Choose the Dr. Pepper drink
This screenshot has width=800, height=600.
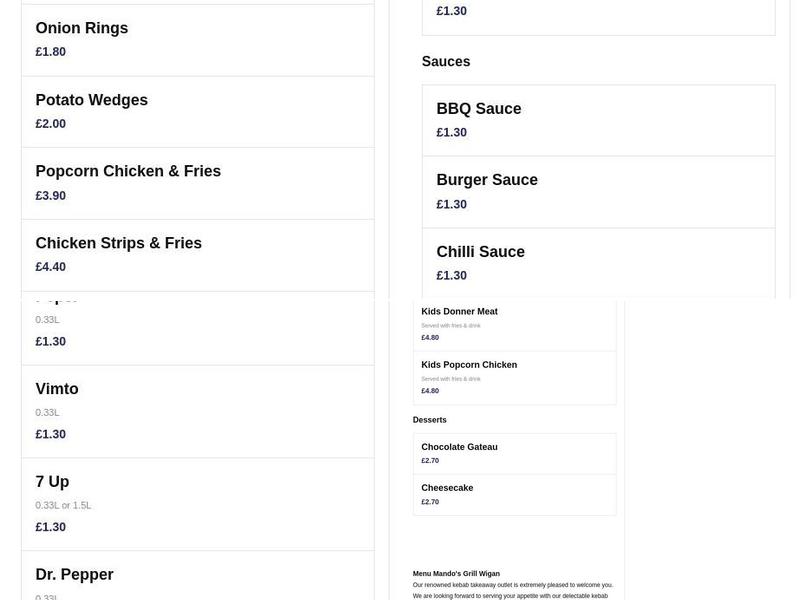tap(197, 580)
